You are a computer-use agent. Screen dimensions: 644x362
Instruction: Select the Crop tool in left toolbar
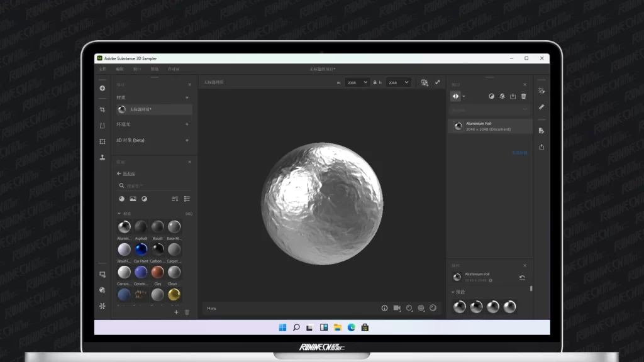[102, 109]
